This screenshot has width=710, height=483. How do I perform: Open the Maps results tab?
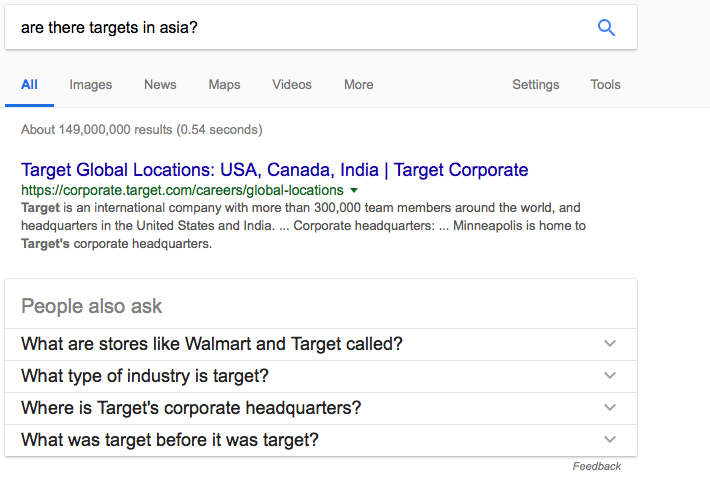click(x=224, y=85)
